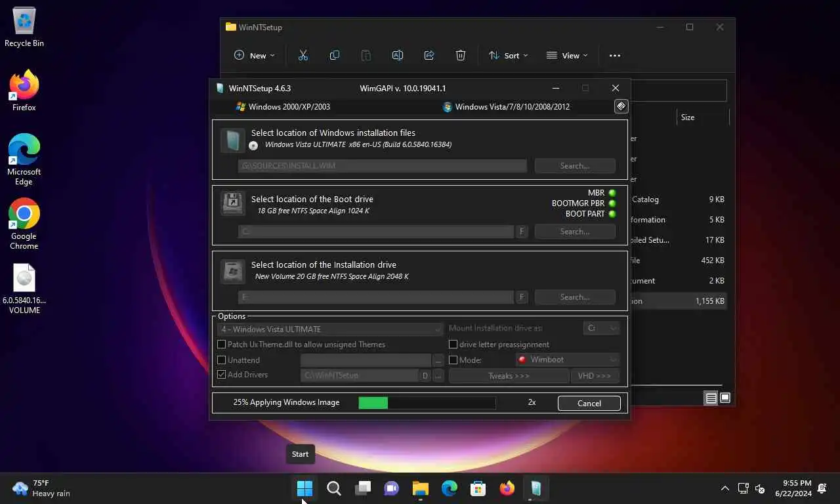Click the BOOT PART green status indicator

click(612, 214)
